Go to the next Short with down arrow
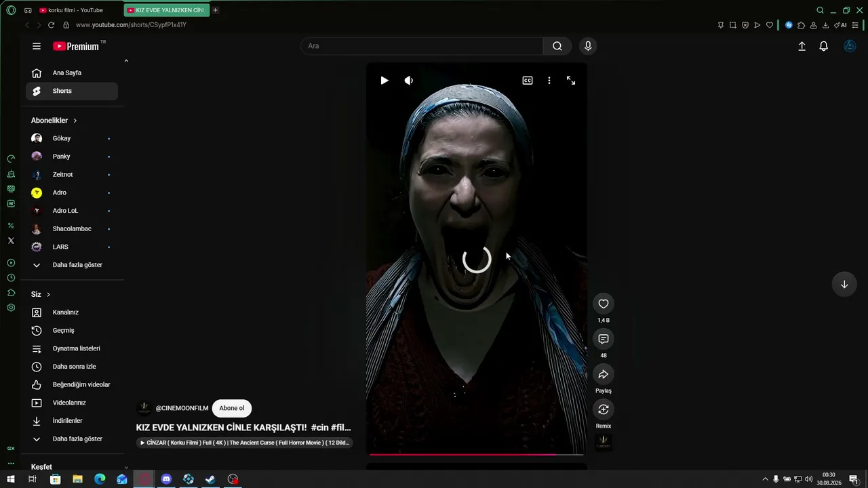The height and width of the screenshot is (488, 868). (x=844, y=285)
